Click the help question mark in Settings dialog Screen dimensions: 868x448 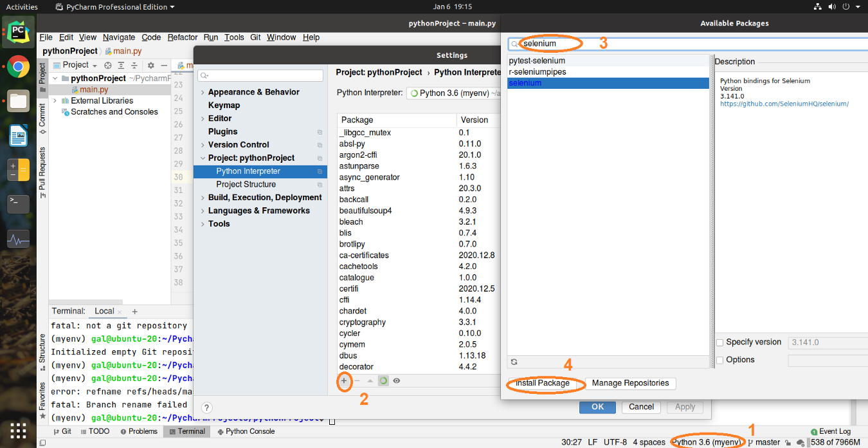pyautogui.click(x=206, y=407)
